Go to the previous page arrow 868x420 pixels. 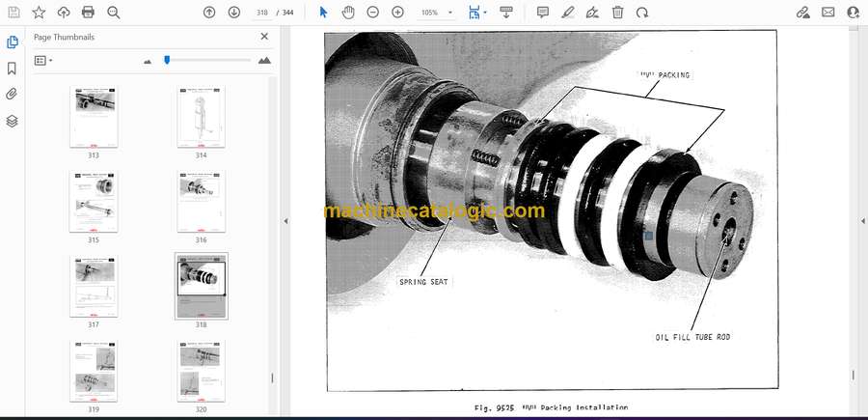(209, 13)
